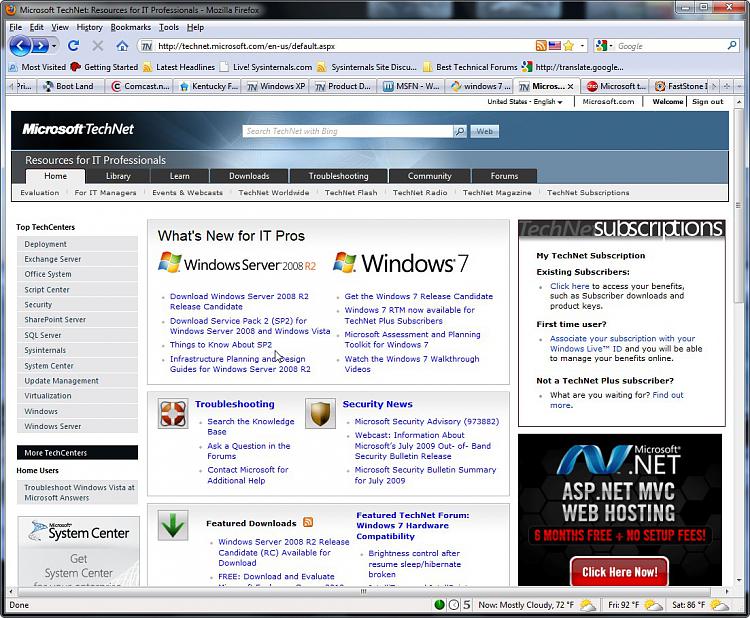750x618 pixels.
Task: Open the history dropdown next to forward button
Action: (x=54, y=46)
